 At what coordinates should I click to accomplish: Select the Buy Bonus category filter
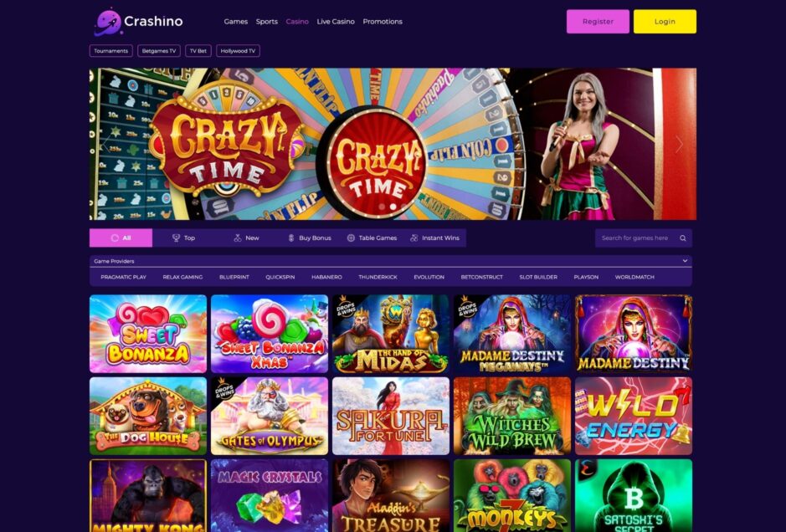[309, 238]
